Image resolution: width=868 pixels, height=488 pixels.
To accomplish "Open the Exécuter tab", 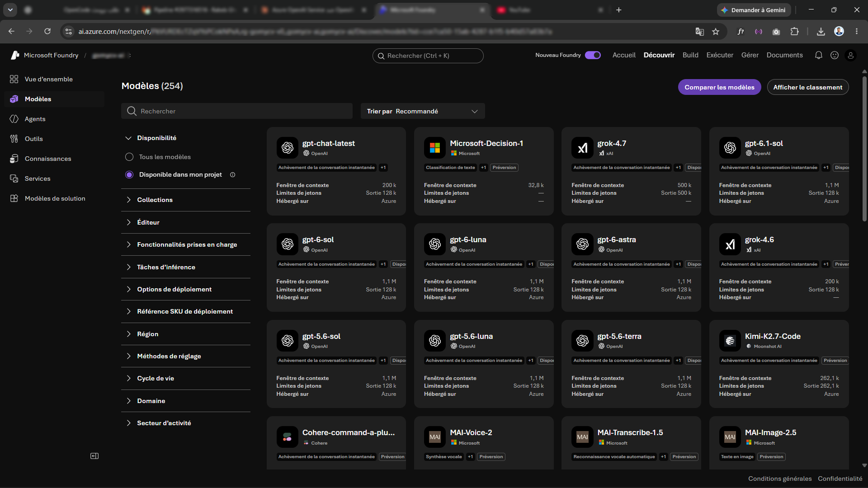I will click(720, 55).
